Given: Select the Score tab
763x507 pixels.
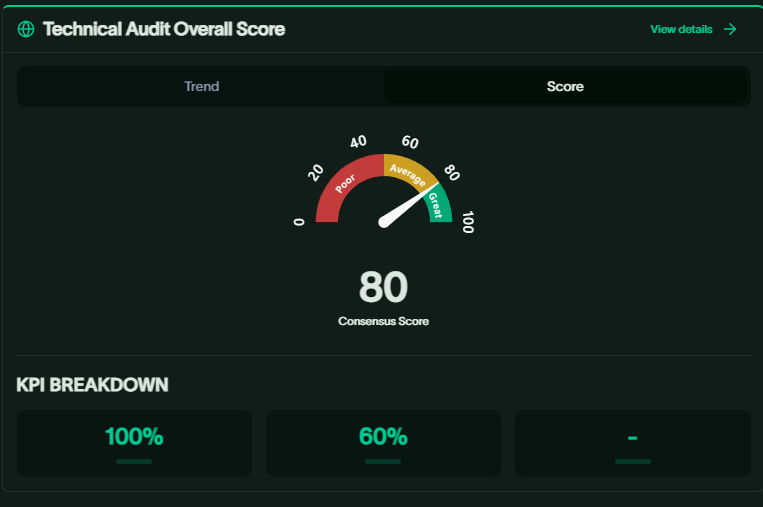Looking at the screenshot, I should (x=565, y=87).
